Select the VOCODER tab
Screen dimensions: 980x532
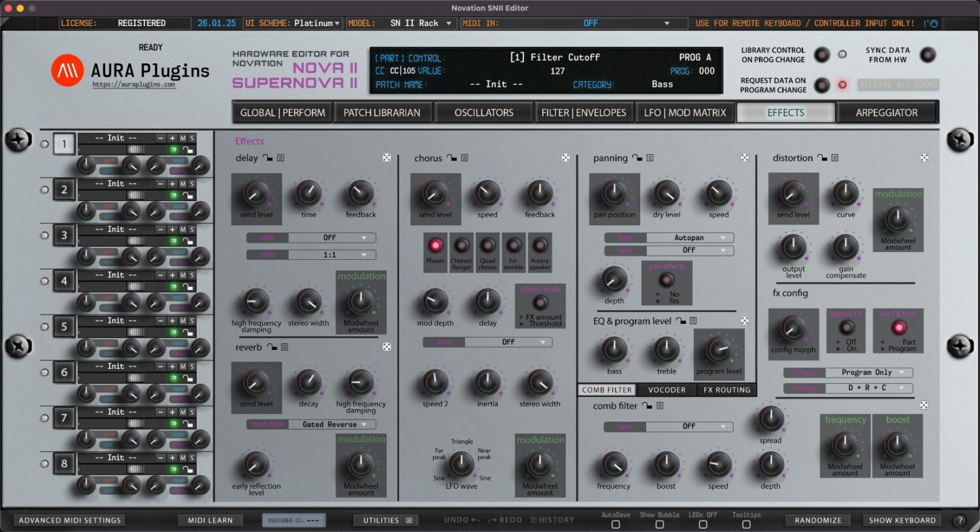(666, 390)
